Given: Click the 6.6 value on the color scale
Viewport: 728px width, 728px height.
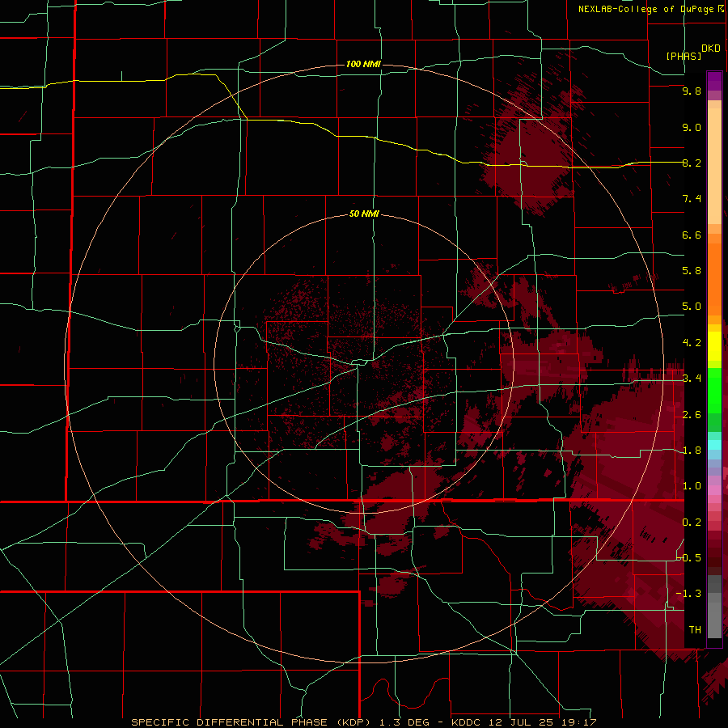Looking at the screenshot, I should click(692, 235).
